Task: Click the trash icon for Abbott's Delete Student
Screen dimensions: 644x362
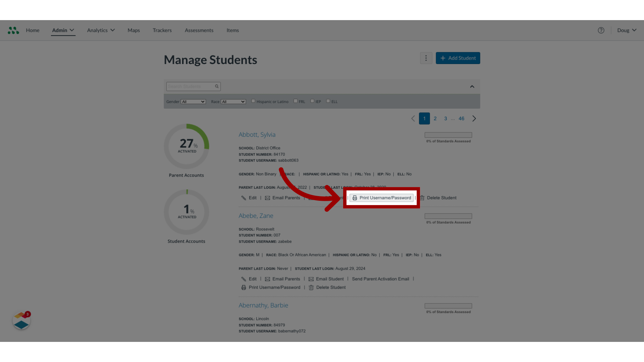Action: point(422,198)
